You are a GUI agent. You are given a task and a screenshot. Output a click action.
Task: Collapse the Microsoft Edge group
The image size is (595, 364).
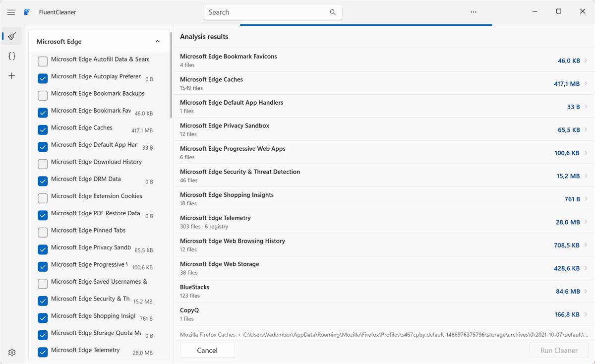[157, 42]
